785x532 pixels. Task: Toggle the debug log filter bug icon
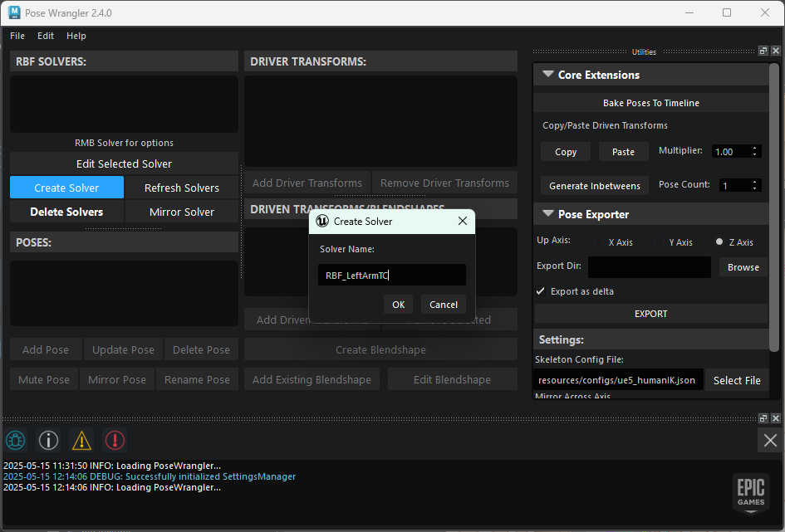(16, 441)
